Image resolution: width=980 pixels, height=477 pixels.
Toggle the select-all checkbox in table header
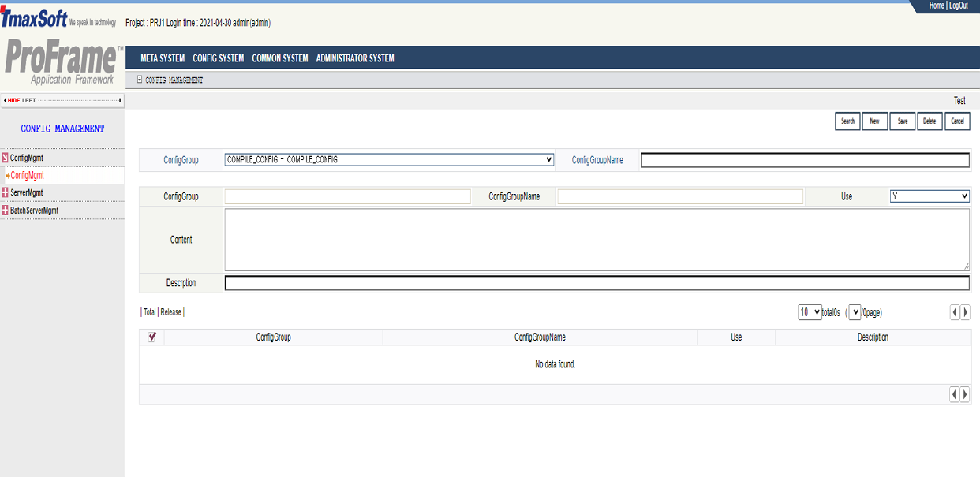(x=152, y=337)
